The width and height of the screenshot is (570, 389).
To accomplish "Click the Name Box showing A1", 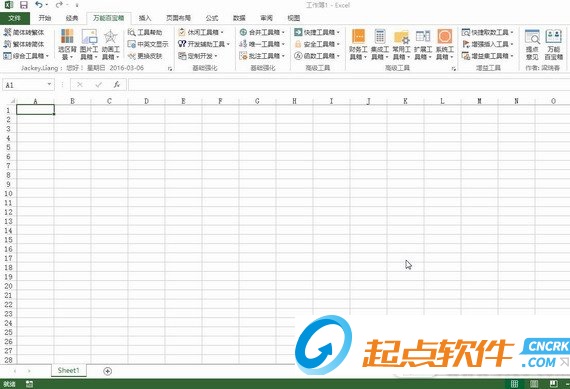I will pos(24,85).
